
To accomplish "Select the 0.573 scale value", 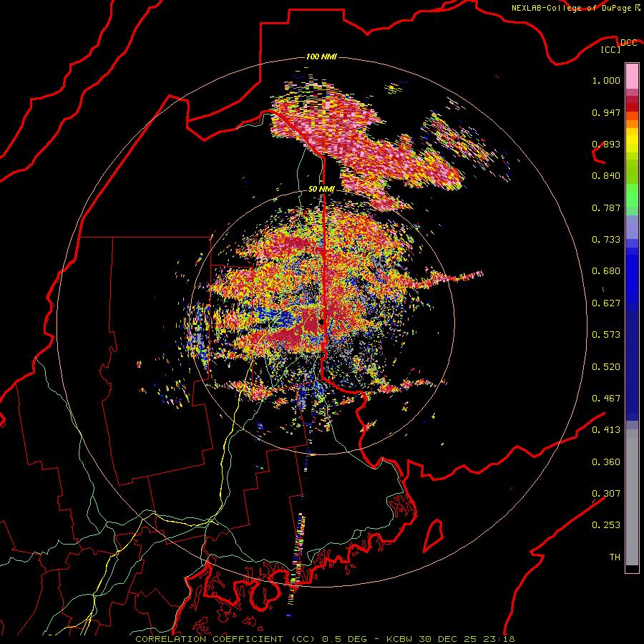I will tap(606, 335).
